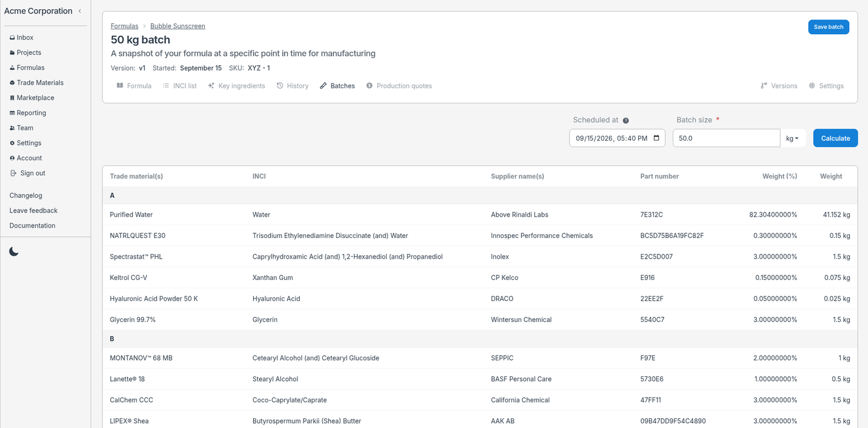Click the 82.30400000% weight cell
The image size is (868, 428).
[773, 215]
